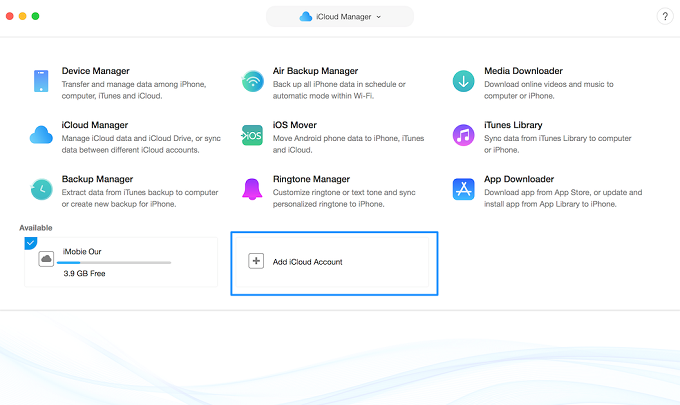This screenshot has width=680, height=405.
Task: Click the iMobie Our storage usage bar
Action: [114, 262]
